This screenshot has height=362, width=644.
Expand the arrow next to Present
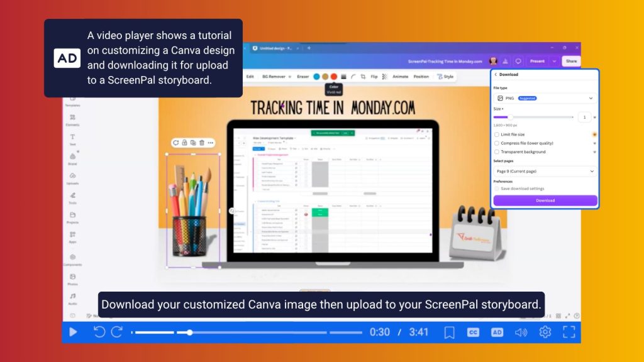pos(554,61)
